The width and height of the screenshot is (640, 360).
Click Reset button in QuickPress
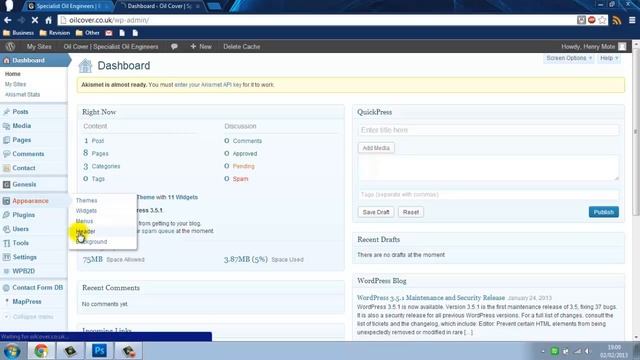click(411, 212)
